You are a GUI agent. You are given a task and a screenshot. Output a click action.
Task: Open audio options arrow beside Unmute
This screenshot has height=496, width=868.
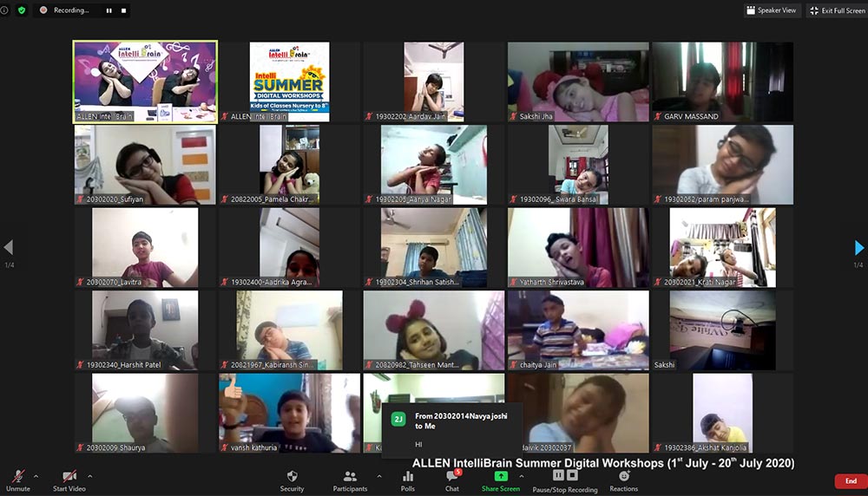coord(36,475)
